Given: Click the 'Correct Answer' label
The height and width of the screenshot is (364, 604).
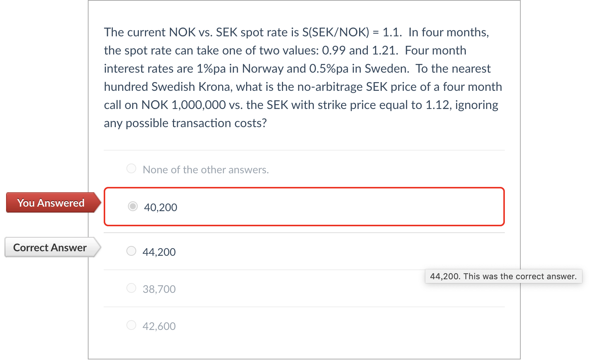Looking at the screenshot, I should [x=49, y=247].
